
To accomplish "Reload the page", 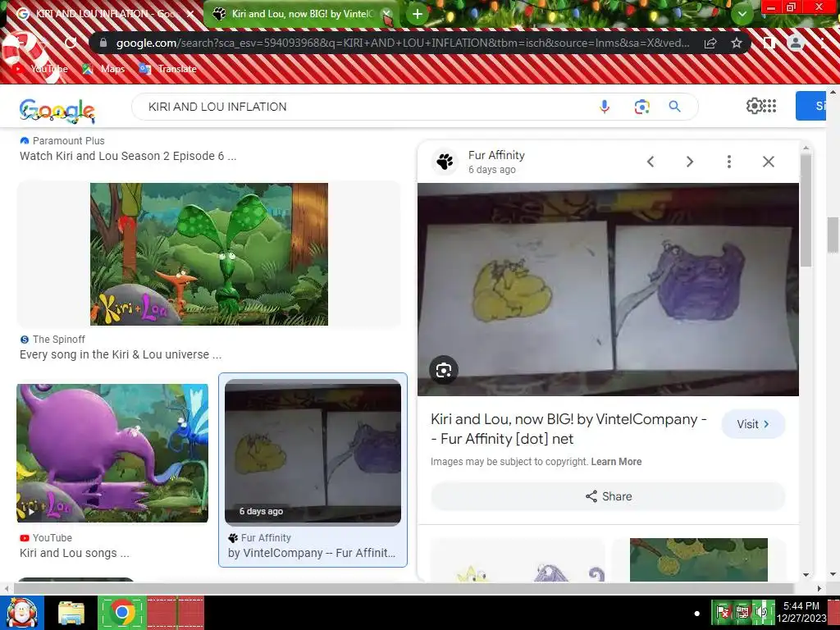I will point(71,43).
